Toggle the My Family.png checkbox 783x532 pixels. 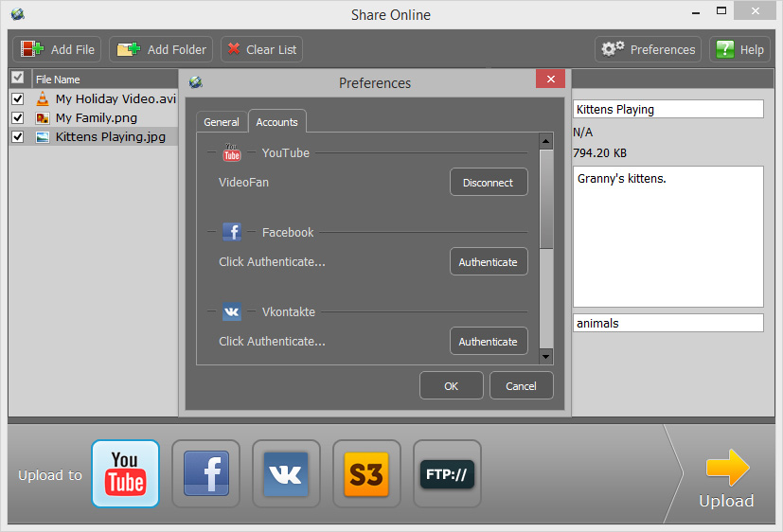[x=17, y=117]
